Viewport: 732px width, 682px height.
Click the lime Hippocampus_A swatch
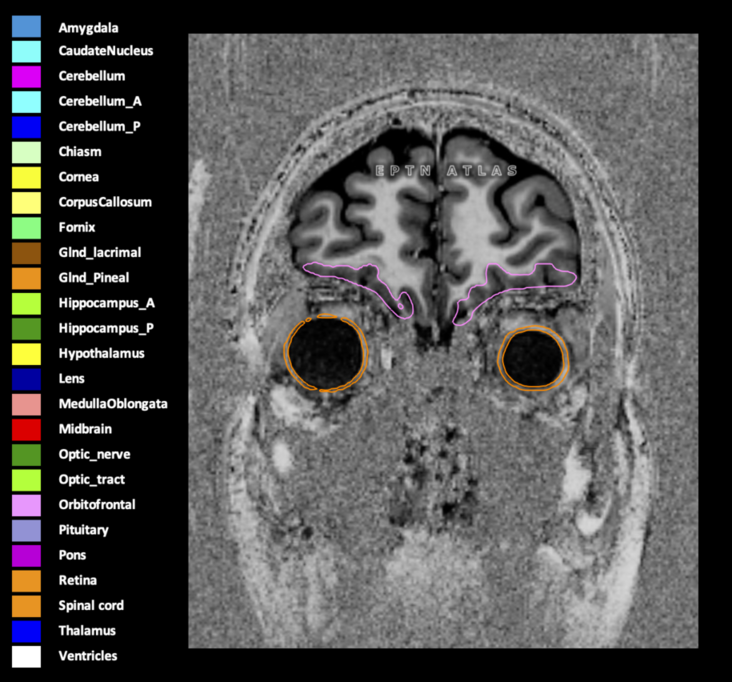coord(26,303)
